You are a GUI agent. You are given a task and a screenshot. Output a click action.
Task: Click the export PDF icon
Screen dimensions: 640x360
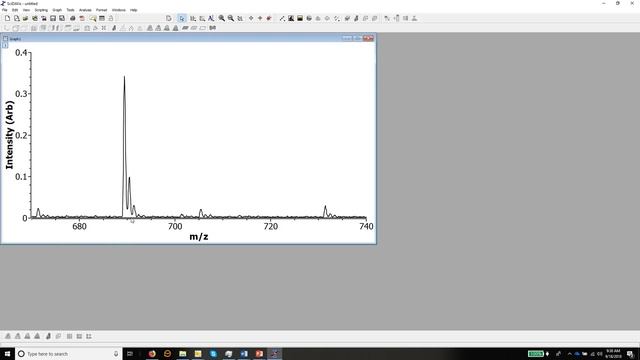(x=82, y=18)
